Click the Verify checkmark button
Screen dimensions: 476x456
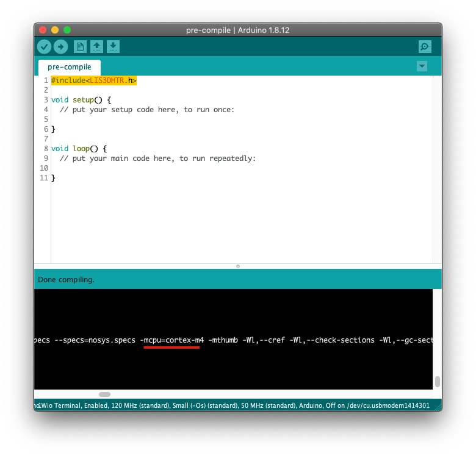pyautogui.click(x=45, y=47)
